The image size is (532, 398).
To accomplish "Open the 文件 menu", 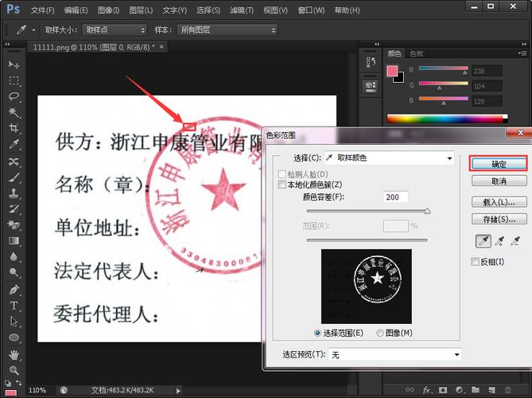I will click(42, 10).
